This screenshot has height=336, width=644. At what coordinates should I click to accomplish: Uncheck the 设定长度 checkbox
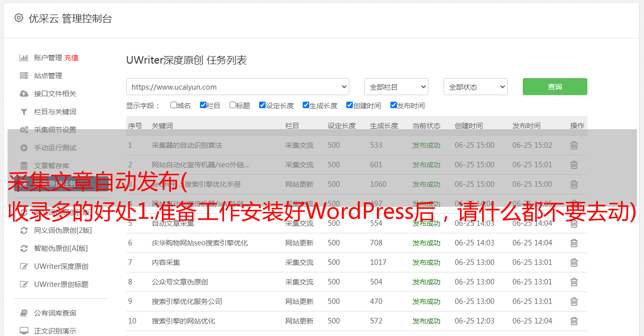tap(262, 105)
